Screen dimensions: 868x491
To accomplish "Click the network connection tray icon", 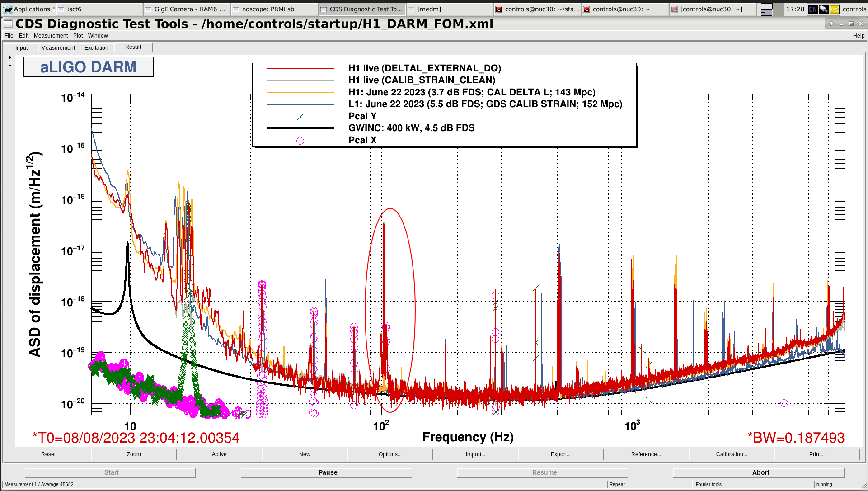I will [823, 9].
